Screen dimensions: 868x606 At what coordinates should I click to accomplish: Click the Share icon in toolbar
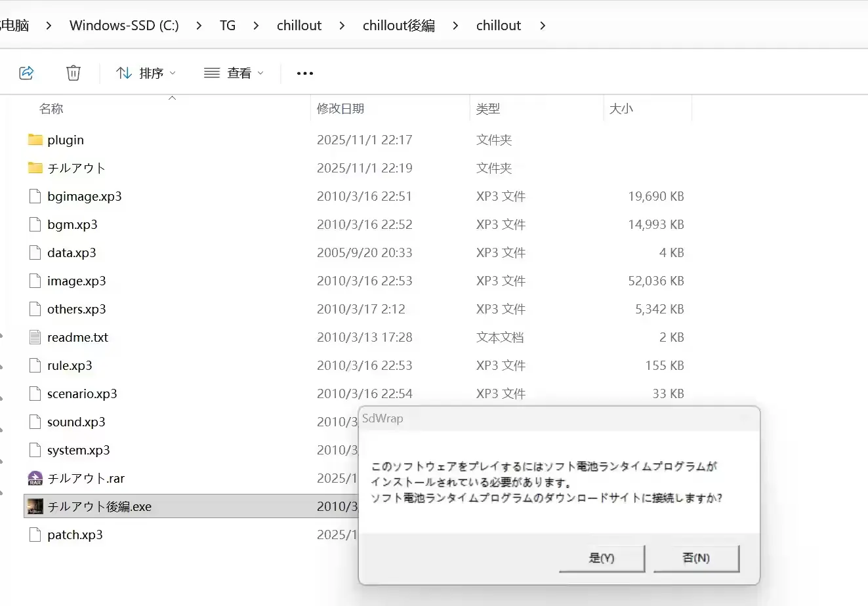pyautogui.click(x=27, y=73)
